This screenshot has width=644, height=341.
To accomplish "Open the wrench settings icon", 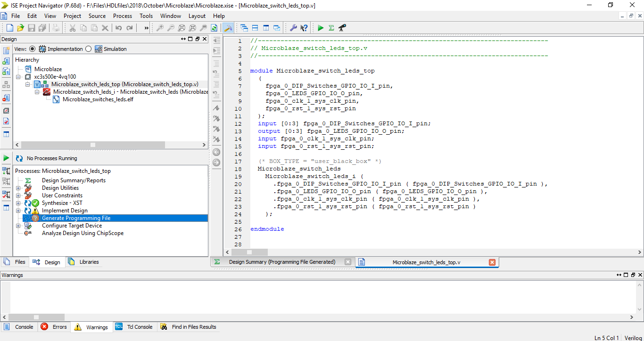I will [x=293, y=28].
